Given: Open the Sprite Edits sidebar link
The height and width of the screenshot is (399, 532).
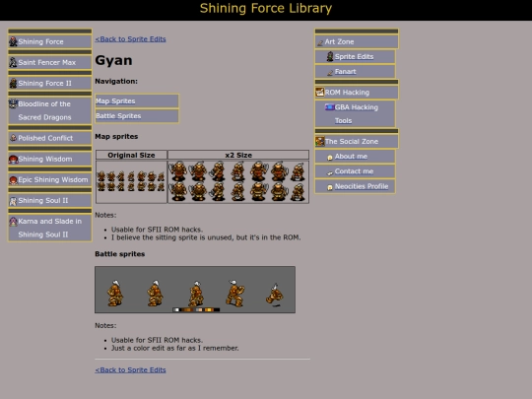Looking at the screenshot, I should tap(354, 57).
